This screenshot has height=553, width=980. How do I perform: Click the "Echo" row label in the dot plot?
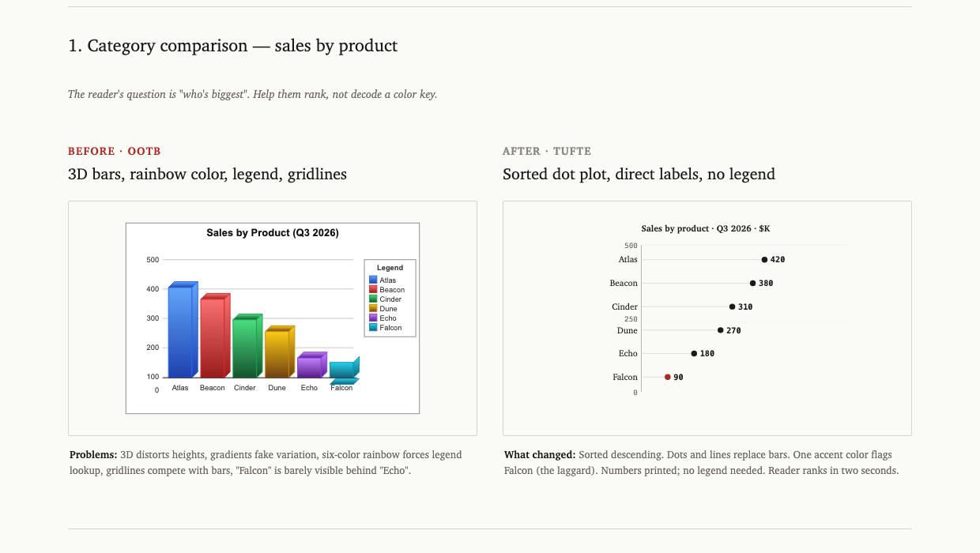[628, 353]
